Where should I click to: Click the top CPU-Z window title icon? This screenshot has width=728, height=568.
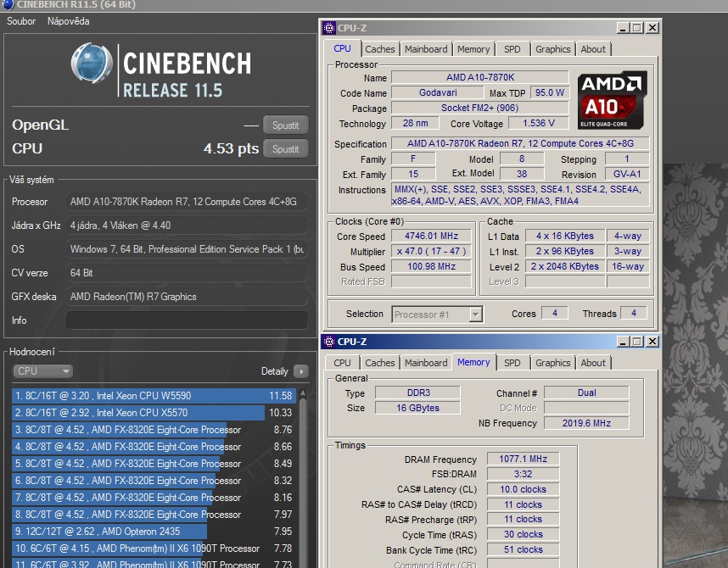(329, 28)
